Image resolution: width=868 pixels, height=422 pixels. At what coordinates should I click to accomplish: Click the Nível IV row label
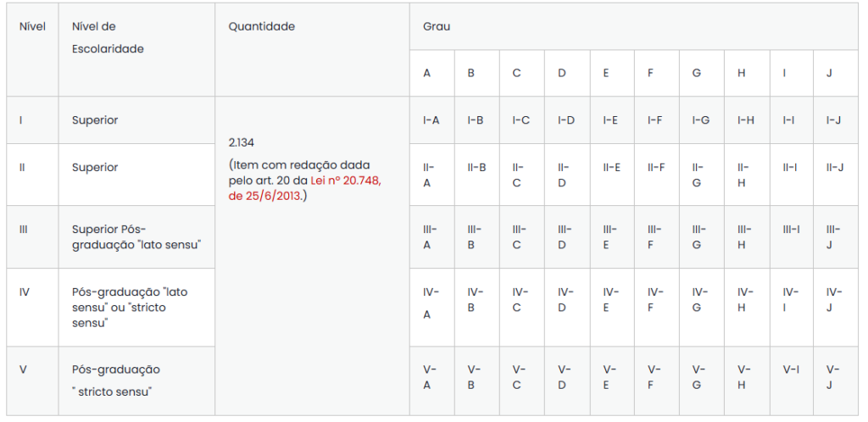click(x=25, y=292)
